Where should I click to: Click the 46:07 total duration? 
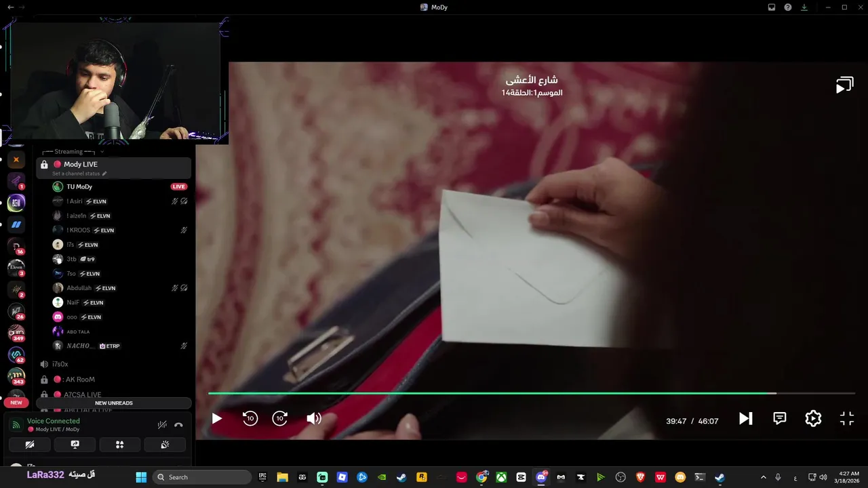point(708,421)
